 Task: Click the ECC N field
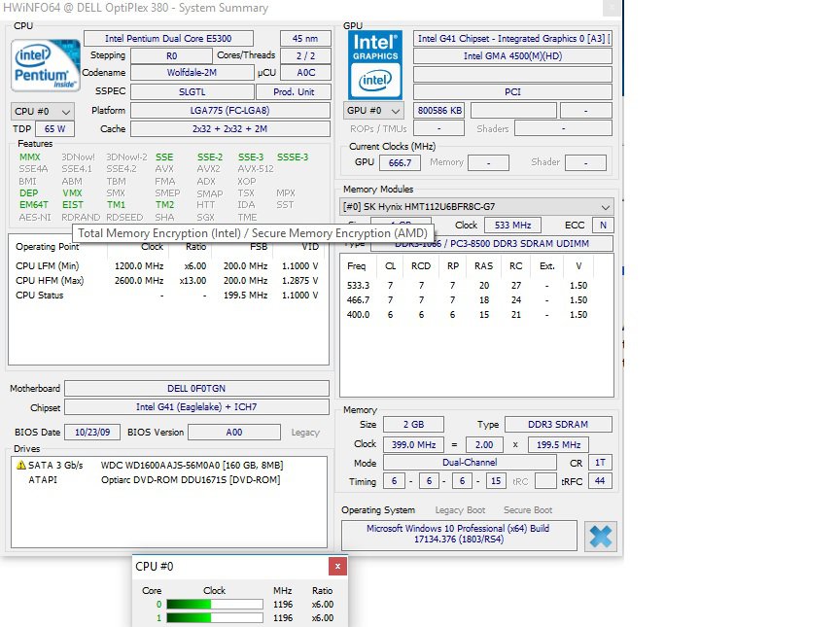603,225
